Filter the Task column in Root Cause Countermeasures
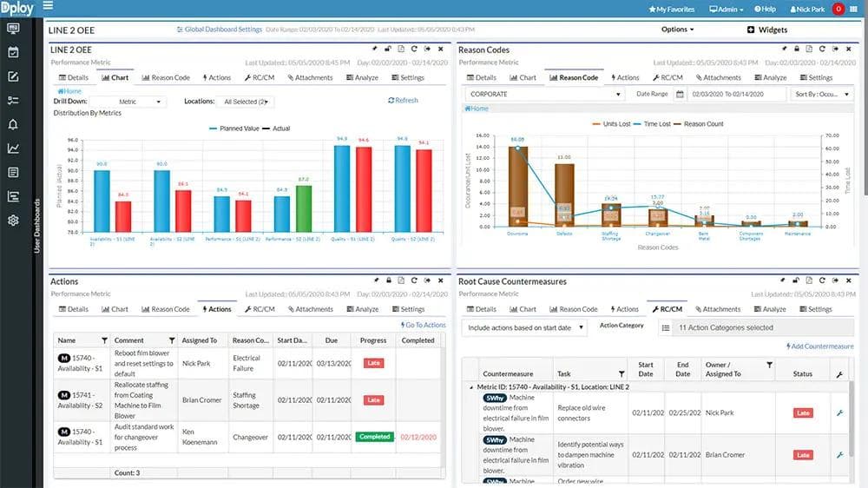 point(621,374)
